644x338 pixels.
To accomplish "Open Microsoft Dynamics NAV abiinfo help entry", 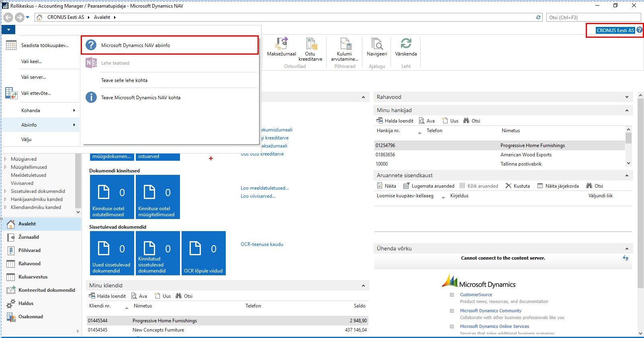I will point(170,45).
